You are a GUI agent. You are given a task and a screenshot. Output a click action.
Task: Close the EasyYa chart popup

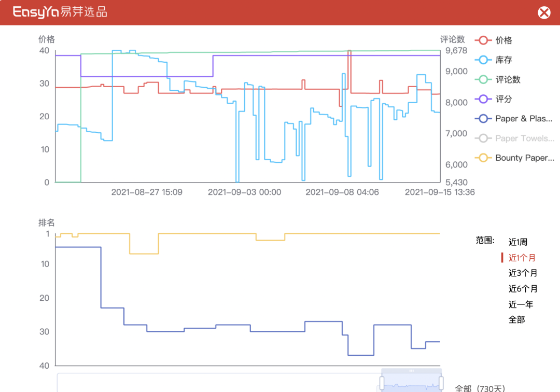pos(544,12)
